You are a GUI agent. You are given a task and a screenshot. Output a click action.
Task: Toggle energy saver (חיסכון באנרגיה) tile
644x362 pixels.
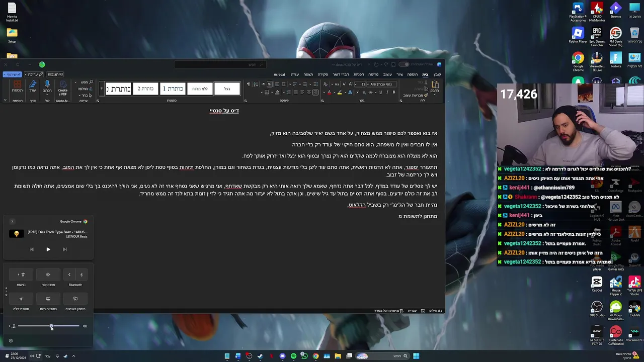(x=75, y=299)
